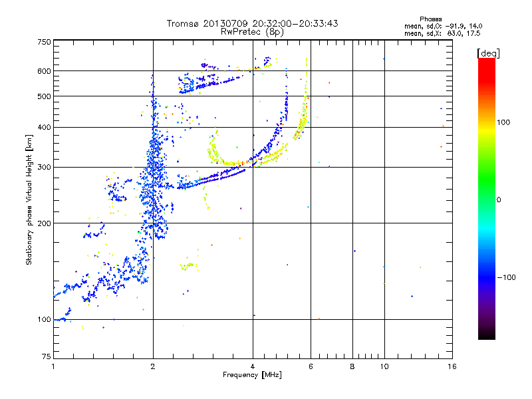532x399 pixels.
Task: Click the colorbar tick label "0"
Action: (499, 200)
